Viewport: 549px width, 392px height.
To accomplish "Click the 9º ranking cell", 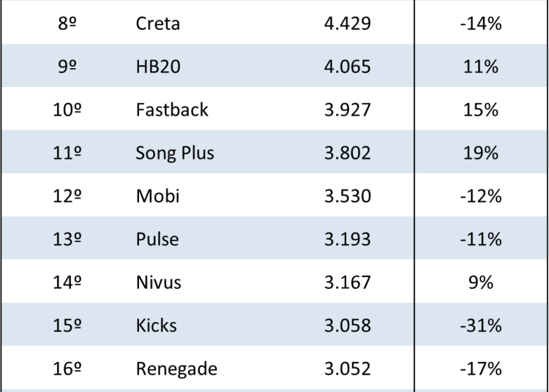I will pyautogui.click(x=67, y=67).
